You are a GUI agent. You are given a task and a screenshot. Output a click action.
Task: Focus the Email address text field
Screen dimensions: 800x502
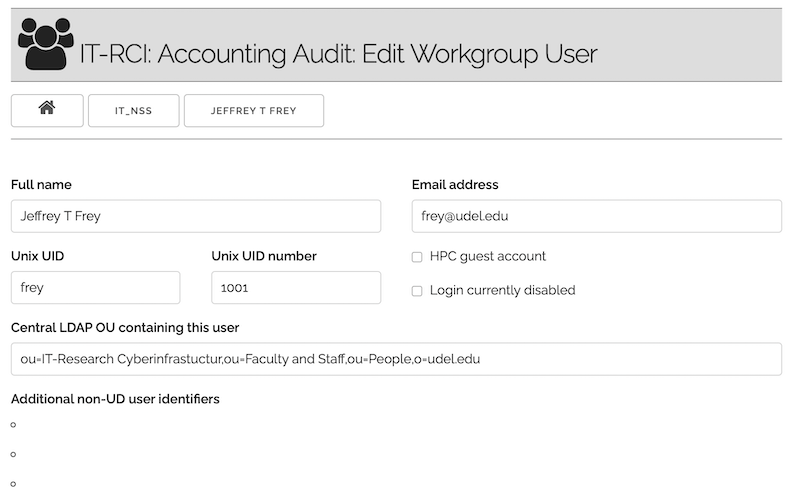(x=596, y=216)
